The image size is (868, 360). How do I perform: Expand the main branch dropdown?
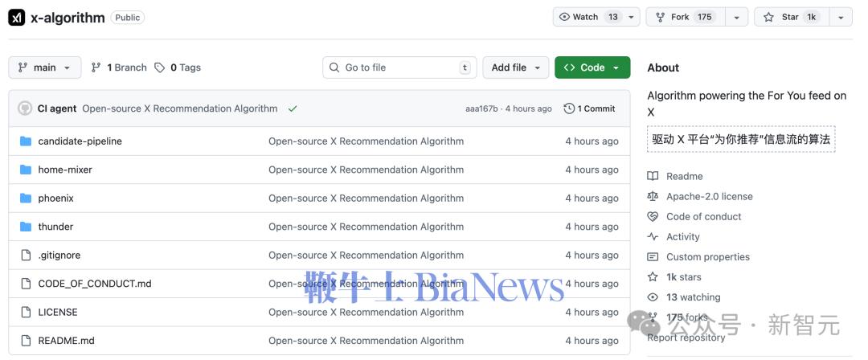[x=45, y=67]
